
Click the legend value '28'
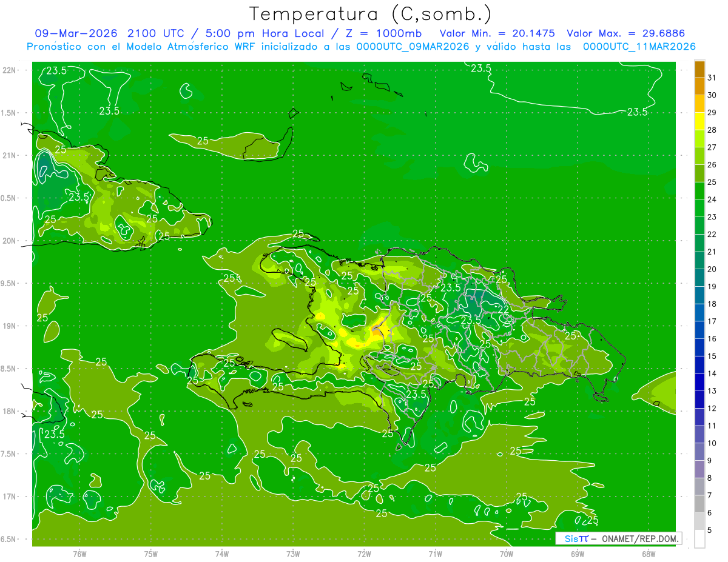712,130
